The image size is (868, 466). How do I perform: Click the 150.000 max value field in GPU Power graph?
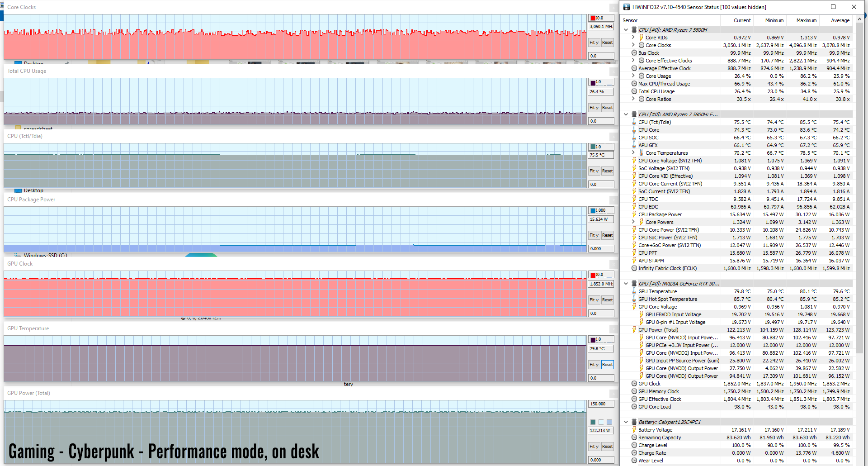[x=601, y=404]
